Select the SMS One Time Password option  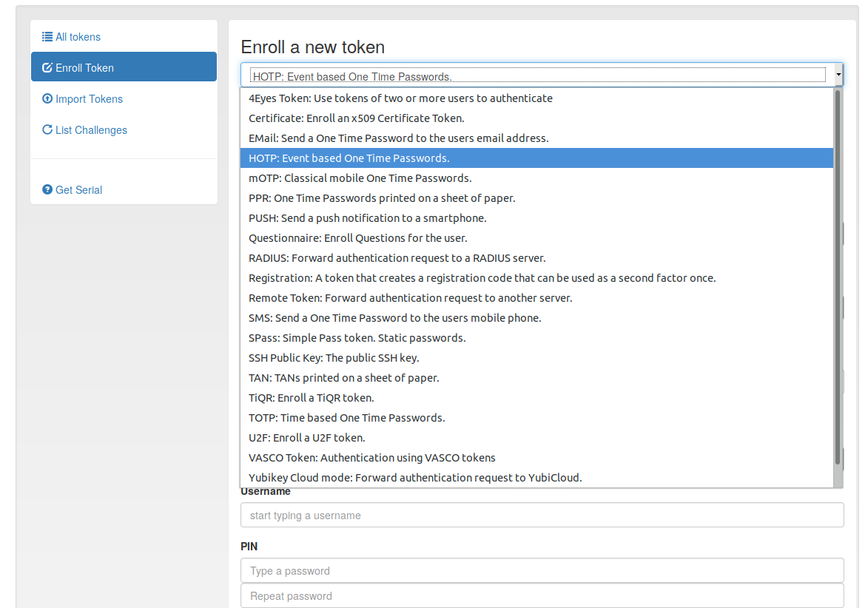pos(537,317)
